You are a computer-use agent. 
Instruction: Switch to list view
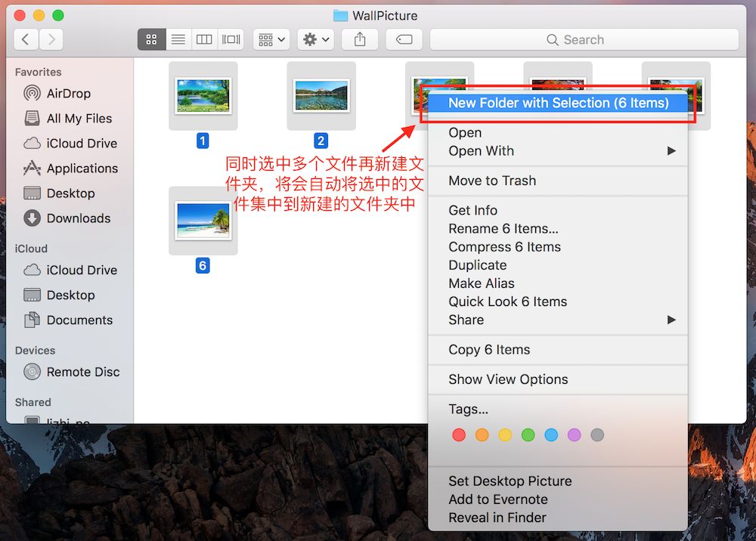click(178, 39)
